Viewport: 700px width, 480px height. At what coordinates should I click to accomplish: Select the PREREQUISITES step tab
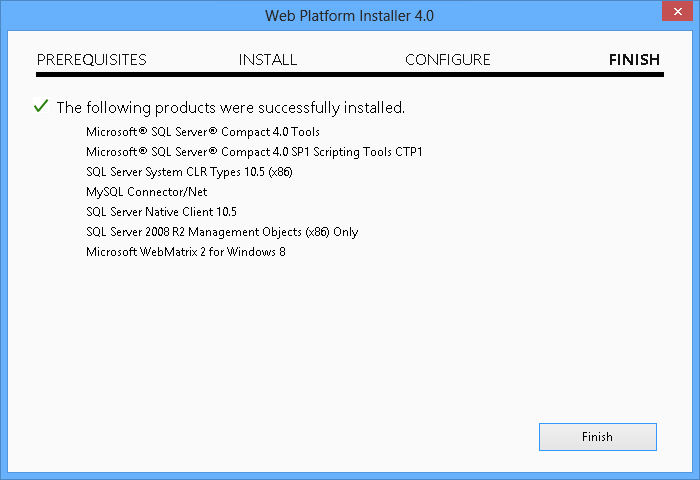[x=92, y=60]
